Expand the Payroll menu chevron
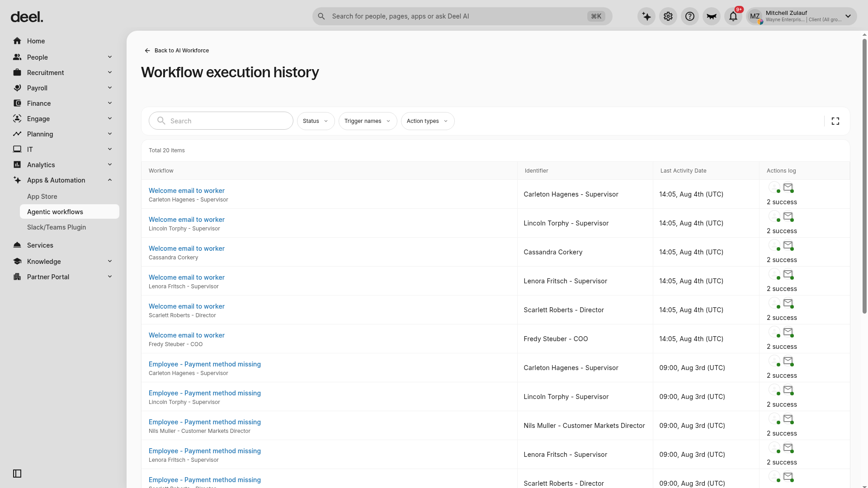868x488 pixels. [x=110, y=88]
